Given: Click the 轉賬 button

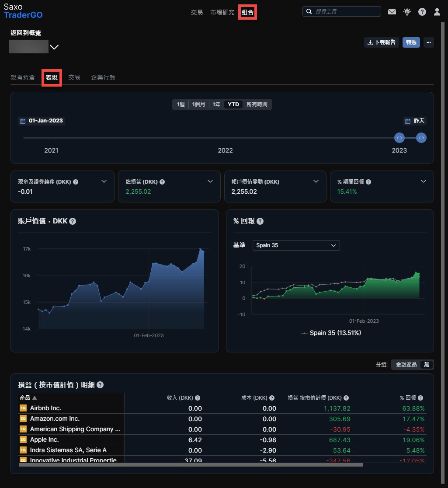Looking at the screenshot, I should [x=411, y=42].
